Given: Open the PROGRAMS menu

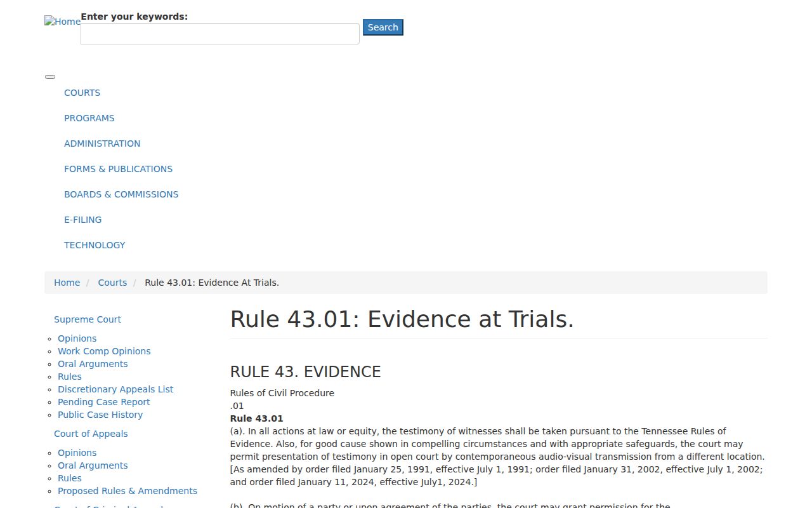Looking at the screenshot, I should pos(89,118).
